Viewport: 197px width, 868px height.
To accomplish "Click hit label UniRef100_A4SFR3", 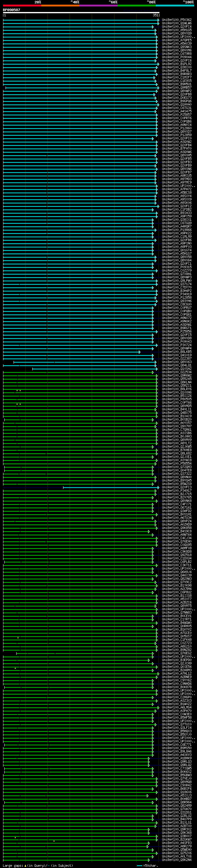I will point(177,843).
